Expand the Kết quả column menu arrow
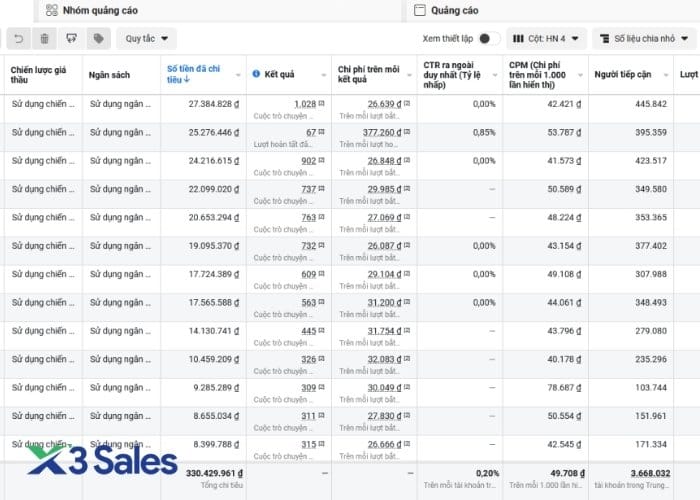This screenshot has height=500, width=700. pos(324,75)
